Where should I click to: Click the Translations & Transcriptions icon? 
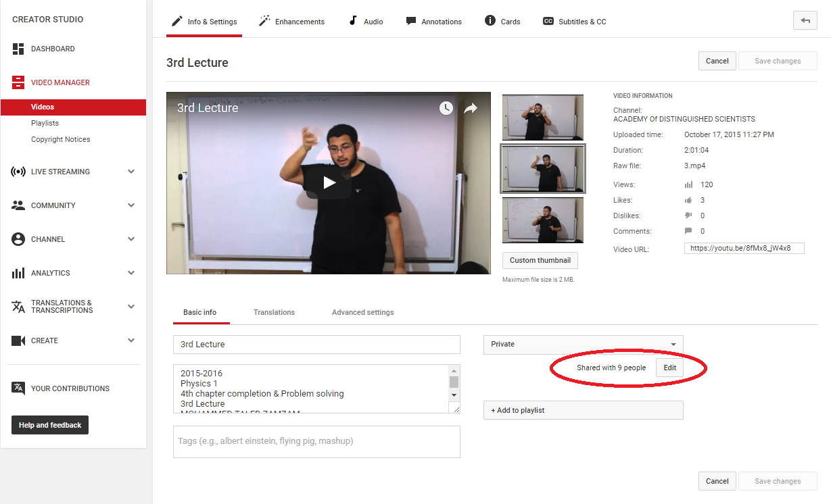tap(18, 307)
